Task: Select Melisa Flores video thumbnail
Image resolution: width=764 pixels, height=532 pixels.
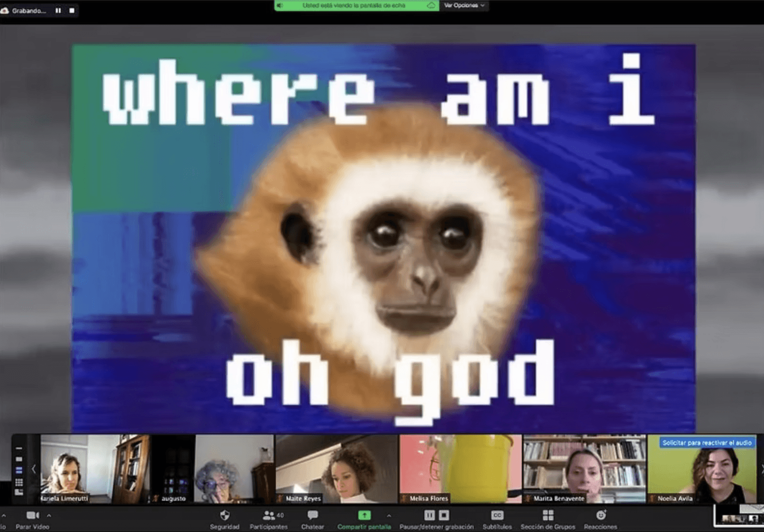Action: pyautogui.click(x=461, y=469)
